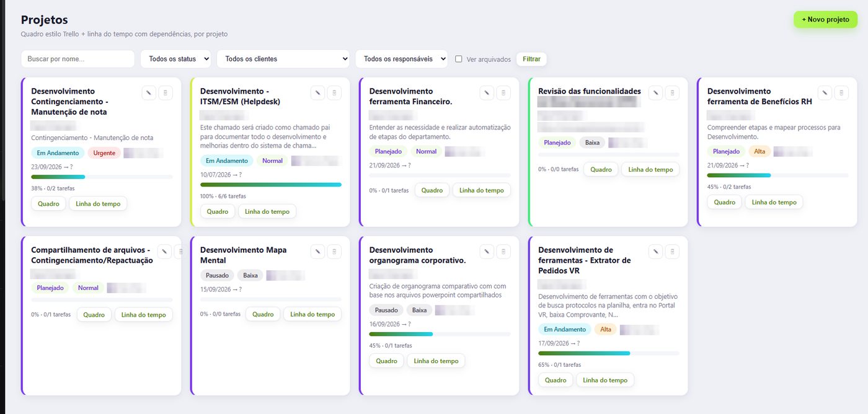The image size is (868, 414).
Task: Open Quadro for Desenvolvimento Mapa Mental
Action: click(263, 314)
